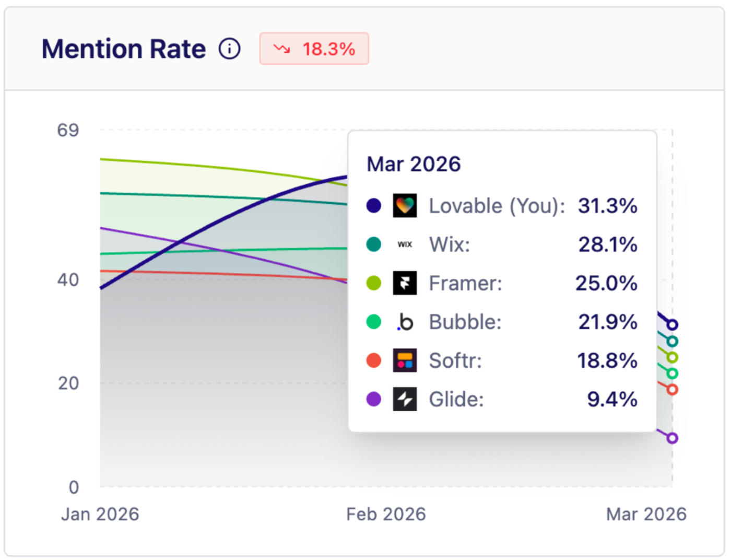Click the Feb 2026 axis label
This screenshot has width=731, height=560.
pos(386,515)
